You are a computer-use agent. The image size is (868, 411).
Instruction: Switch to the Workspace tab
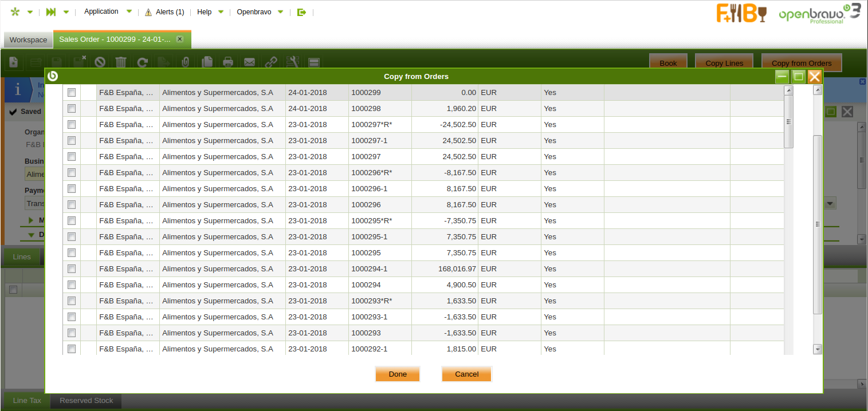pos(28,40)
